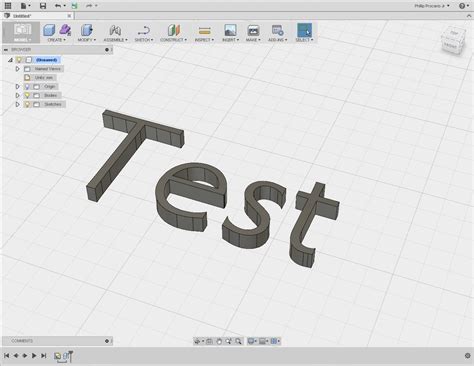
Task: Select the Assemble joint icon
Action: 115,30
